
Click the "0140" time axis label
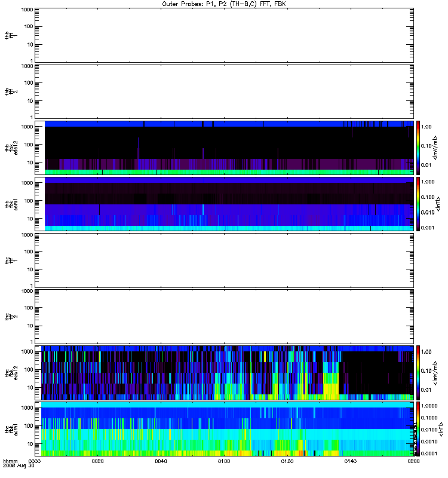351,461
